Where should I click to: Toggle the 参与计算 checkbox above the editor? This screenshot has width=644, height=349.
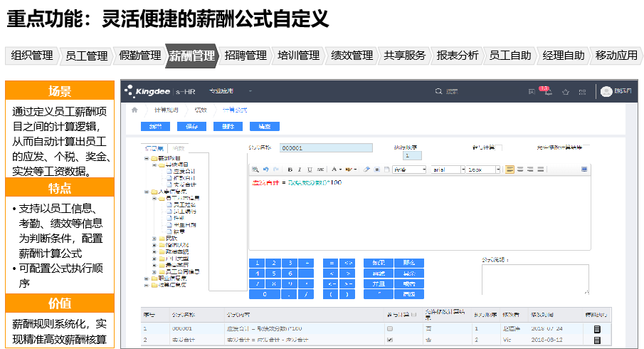[500, 147]
